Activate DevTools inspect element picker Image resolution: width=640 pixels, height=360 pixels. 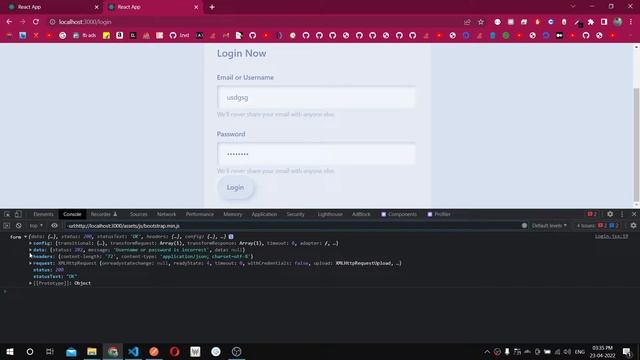[7, 214]
